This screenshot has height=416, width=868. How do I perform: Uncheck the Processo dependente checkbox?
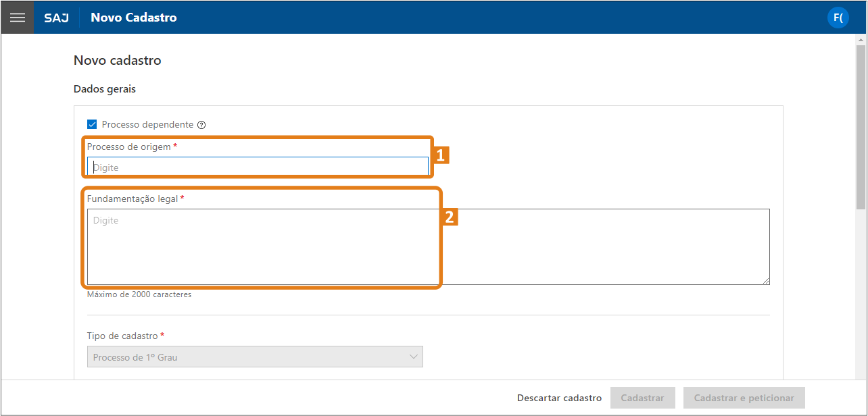(92, 124)
